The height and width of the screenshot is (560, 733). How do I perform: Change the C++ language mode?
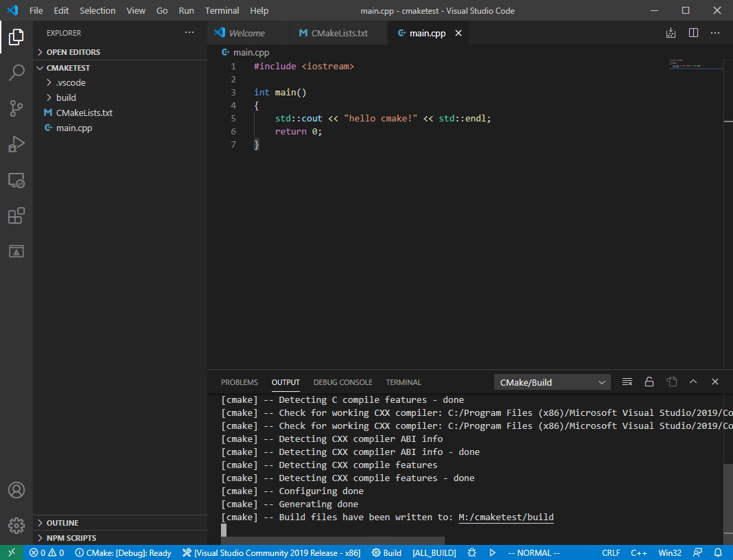point(638,552)
